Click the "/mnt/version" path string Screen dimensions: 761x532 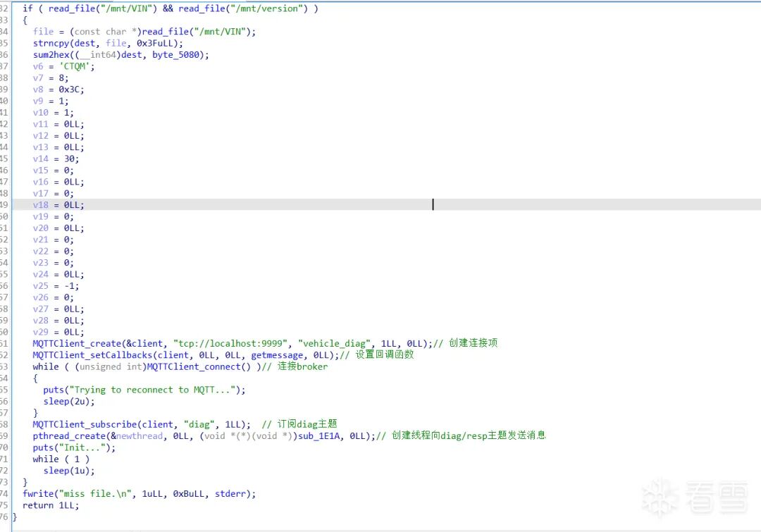pos(267,8)
